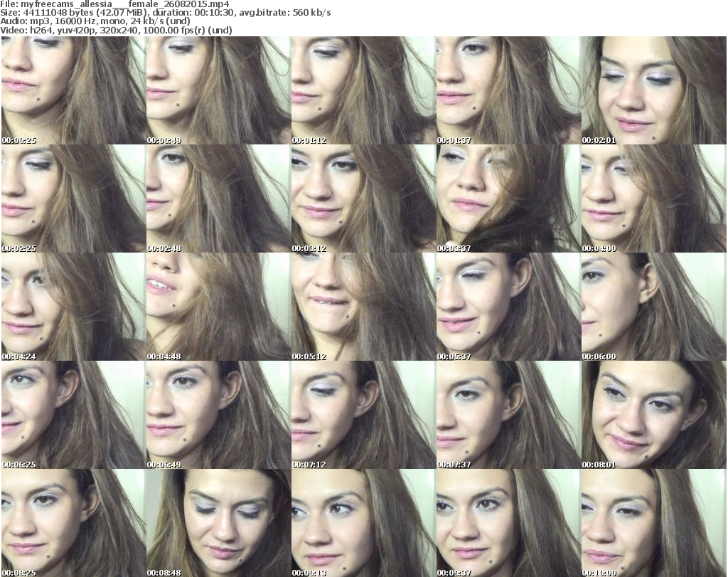This screenshot has height=577, width=728.
Task: Click the thumbnail timestamped 00:08:48
Action: pyautogui.click(x=218, y=523)
